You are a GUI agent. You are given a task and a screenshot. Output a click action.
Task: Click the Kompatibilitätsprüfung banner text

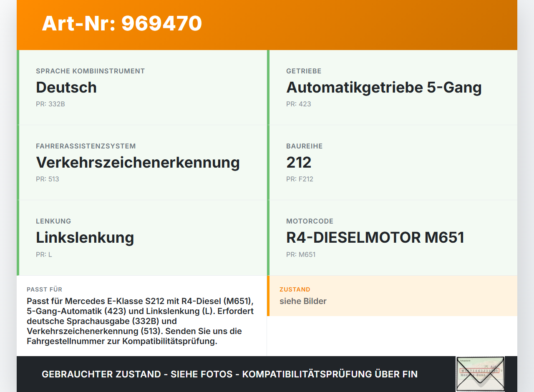[229, 374]
